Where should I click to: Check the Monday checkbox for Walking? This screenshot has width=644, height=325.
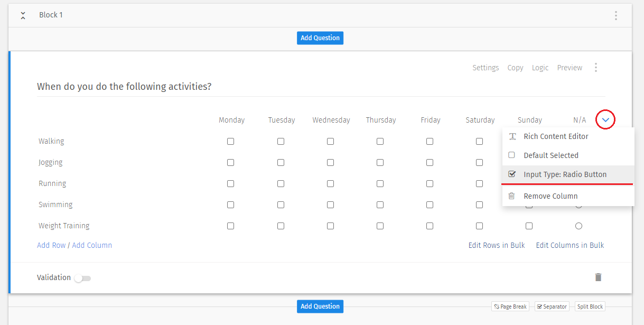pos(230,141)
